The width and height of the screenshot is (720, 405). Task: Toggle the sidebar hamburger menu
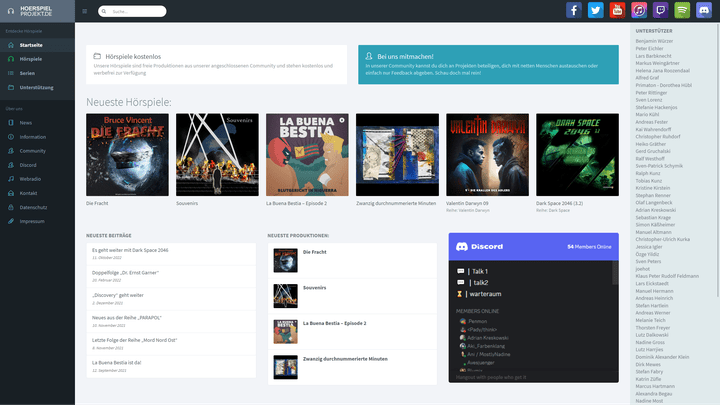(84, 11)
